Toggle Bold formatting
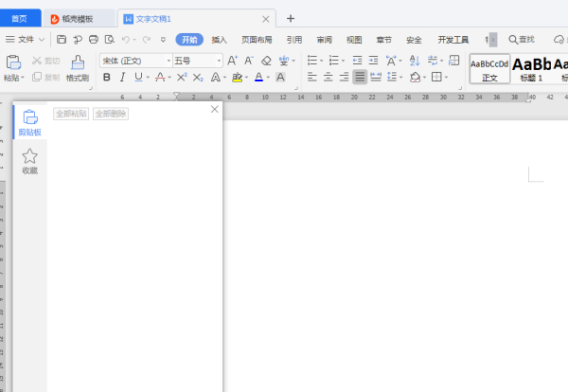This screenshot has width=568, height=392. (x=106, y=77)
